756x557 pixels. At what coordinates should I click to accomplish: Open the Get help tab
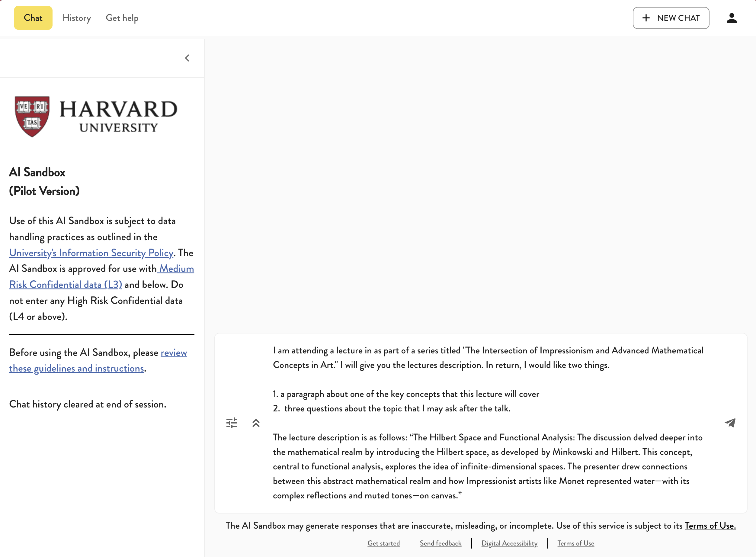point(122,18)
